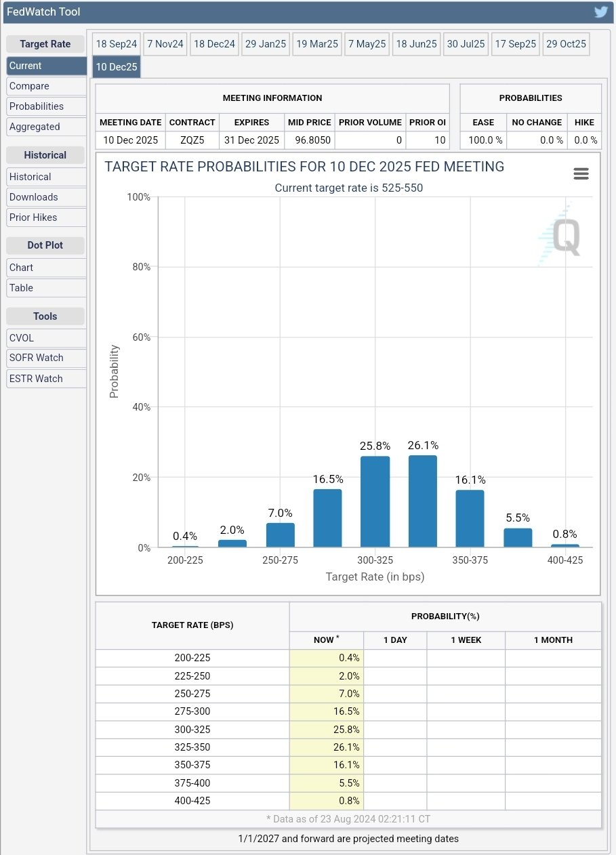Click the ZQZ5 contract cell
The width and height of the screenshot is (616, 855).
192,140
